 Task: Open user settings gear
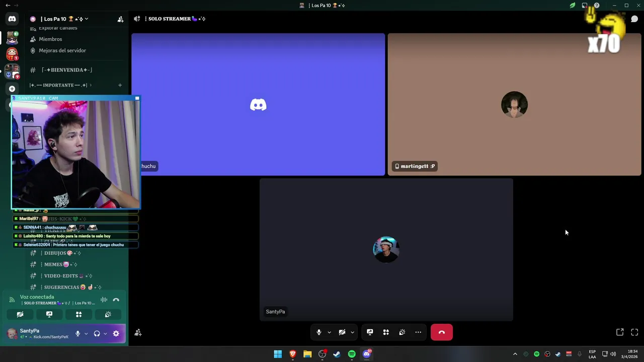pos(116,333)
